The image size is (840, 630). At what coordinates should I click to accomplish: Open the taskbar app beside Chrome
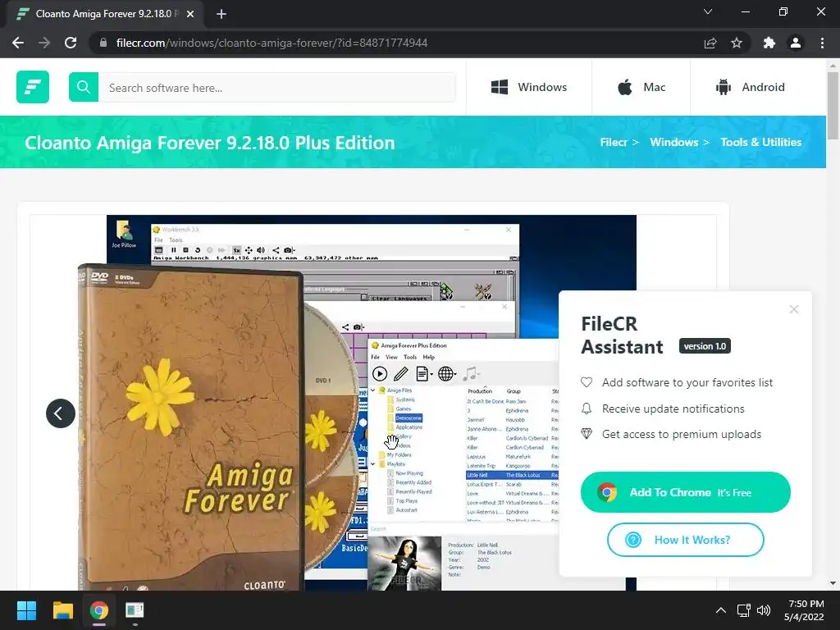pos(135,610)
